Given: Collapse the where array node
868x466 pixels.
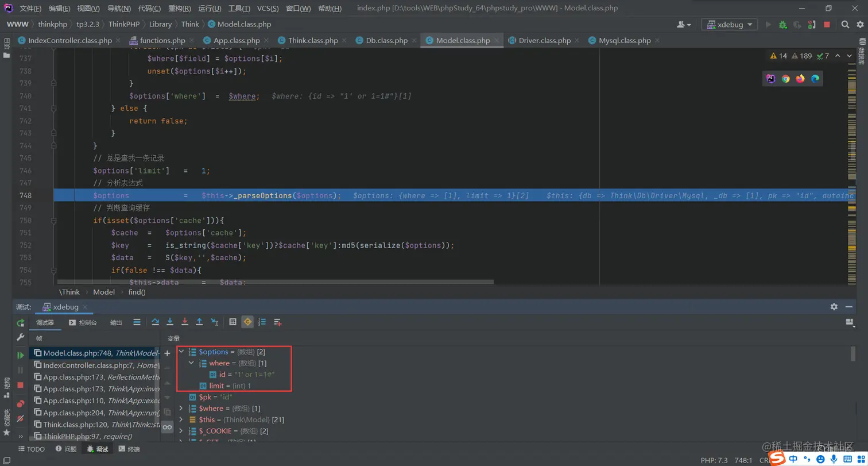Looking at the screenshot, I should click(x=192, y=363).
